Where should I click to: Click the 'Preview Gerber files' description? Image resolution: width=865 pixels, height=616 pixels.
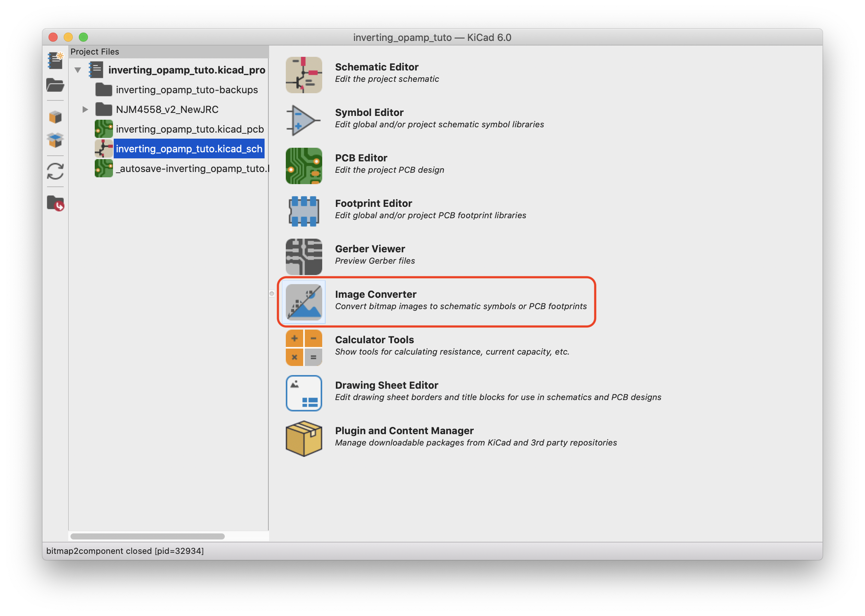pos(375,261)
